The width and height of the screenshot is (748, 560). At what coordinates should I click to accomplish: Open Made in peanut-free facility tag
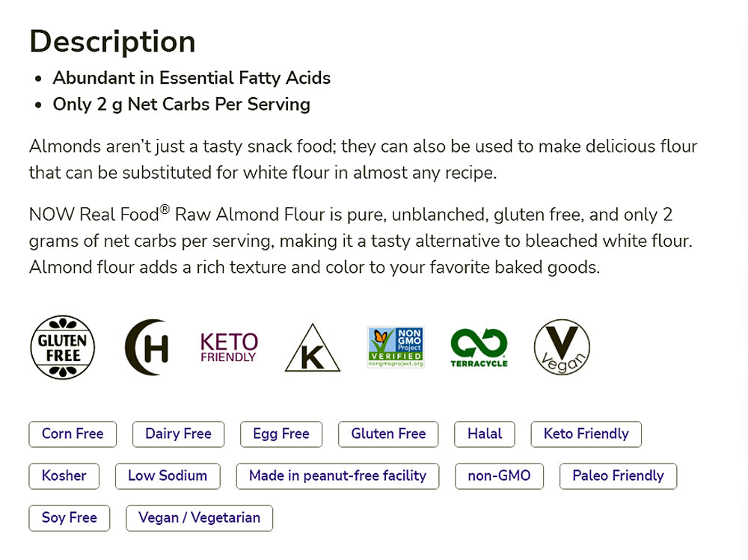pyautogui.click(x=337, y=476)
